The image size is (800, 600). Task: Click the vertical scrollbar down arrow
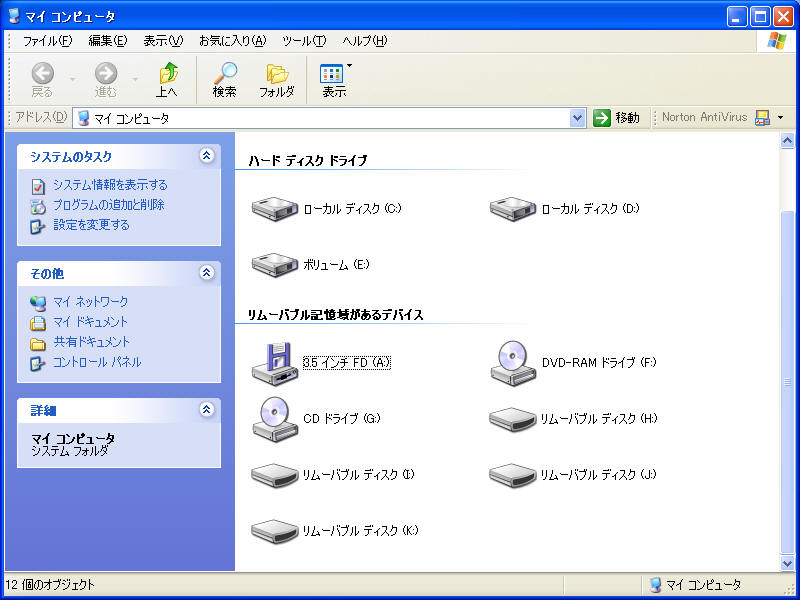point(788,563)
